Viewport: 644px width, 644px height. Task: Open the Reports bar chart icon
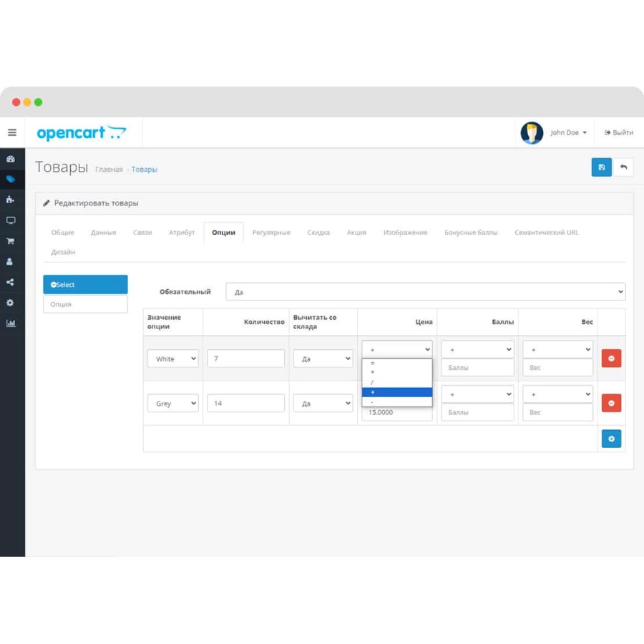coord(11,323)
